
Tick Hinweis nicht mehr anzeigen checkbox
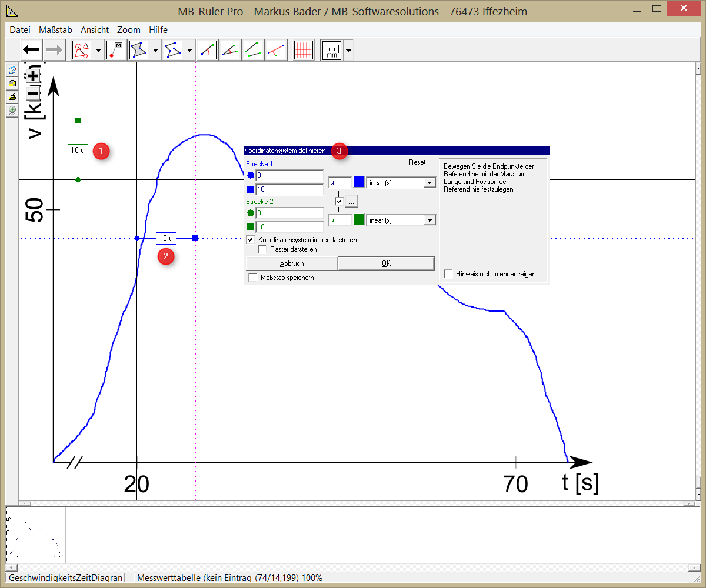pyautogui.click(x=448, y=274)
